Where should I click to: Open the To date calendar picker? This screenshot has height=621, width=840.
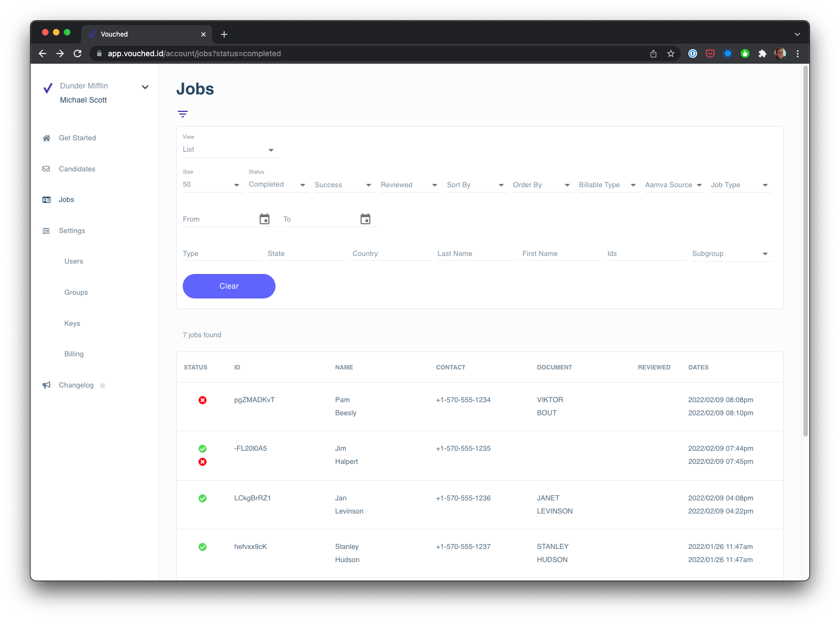[365, 219]
